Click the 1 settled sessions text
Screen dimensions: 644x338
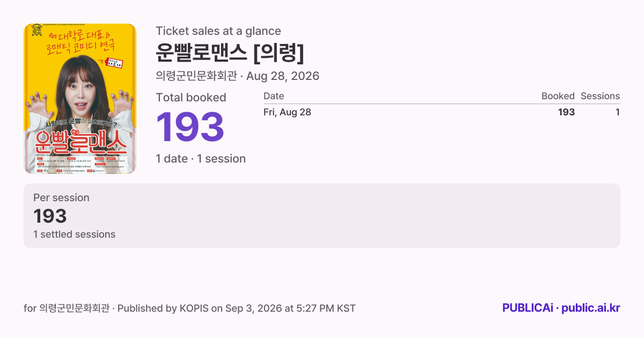pyautogui.click(x=74, y=234)
